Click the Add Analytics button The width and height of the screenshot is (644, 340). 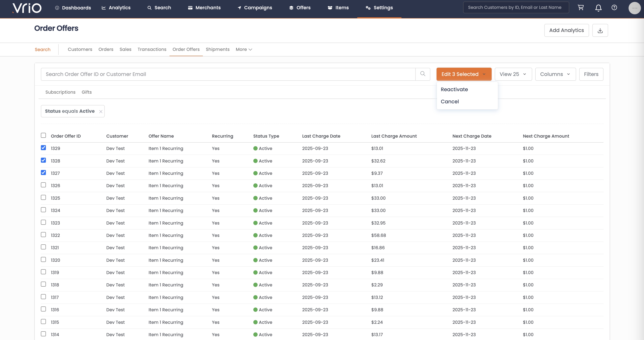pyautogui.click(x=566, y=30)
